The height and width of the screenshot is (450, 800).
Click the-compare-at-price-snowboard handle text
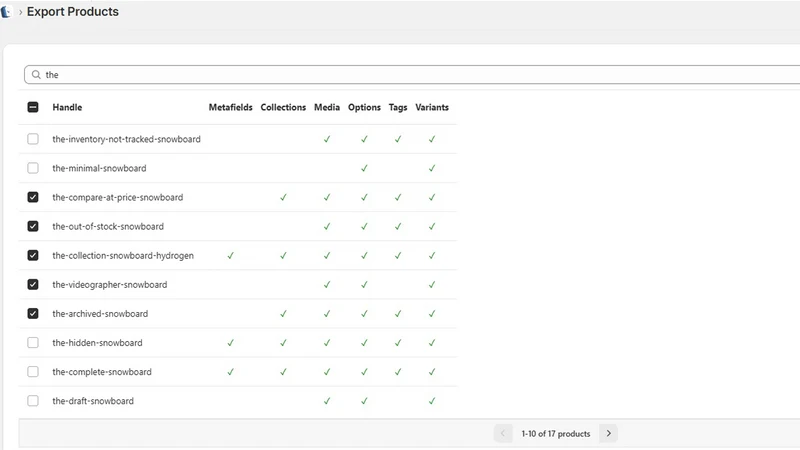[x=117, y=197]
